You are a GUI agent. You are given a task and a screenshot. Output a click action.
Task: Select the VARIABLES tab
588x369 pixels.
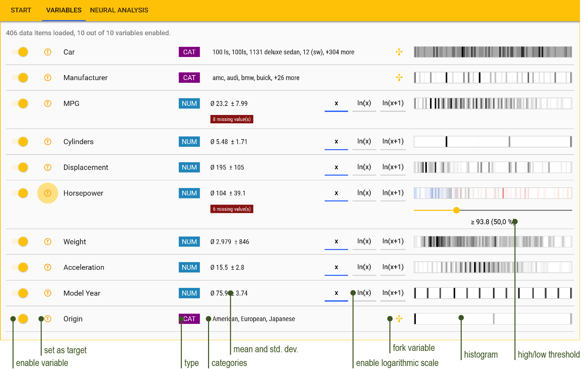tap(64, 10)
